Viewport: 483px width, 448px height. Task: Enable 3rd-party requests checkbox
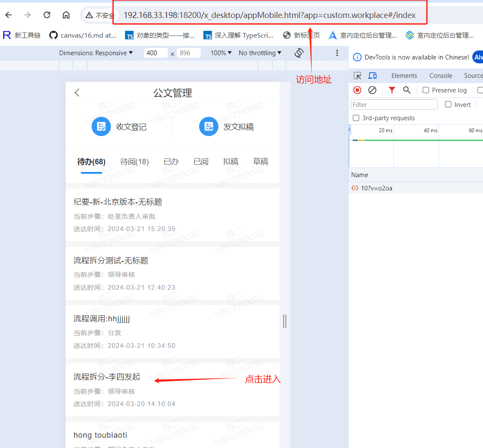356,118
